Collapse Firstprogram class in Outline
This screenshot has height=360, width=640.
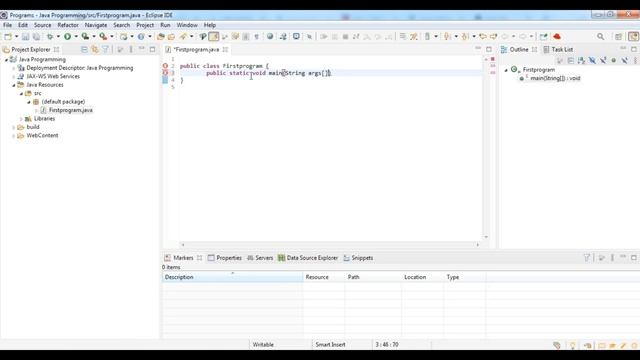click(506, 70)
